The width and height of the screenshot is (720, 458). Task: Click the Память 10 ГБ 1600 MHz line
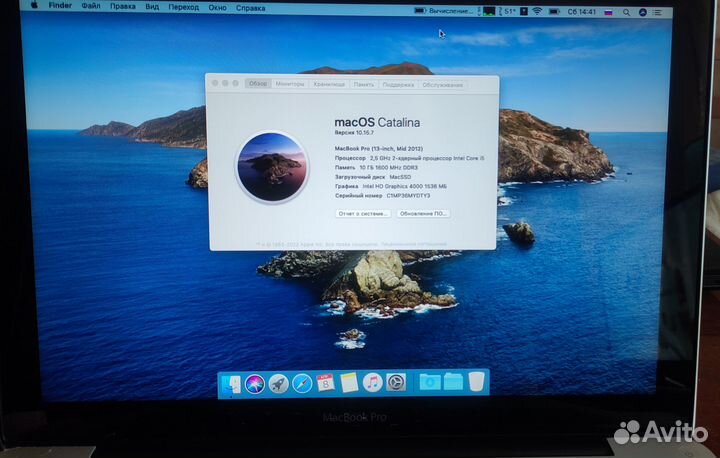pyautogui.click(x=376, y=168)
